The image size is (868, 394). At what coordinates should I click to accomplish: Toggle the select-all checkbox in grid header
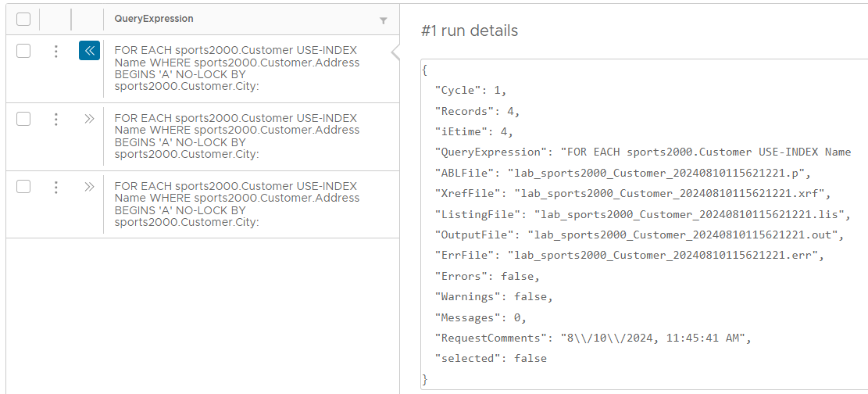23,19
